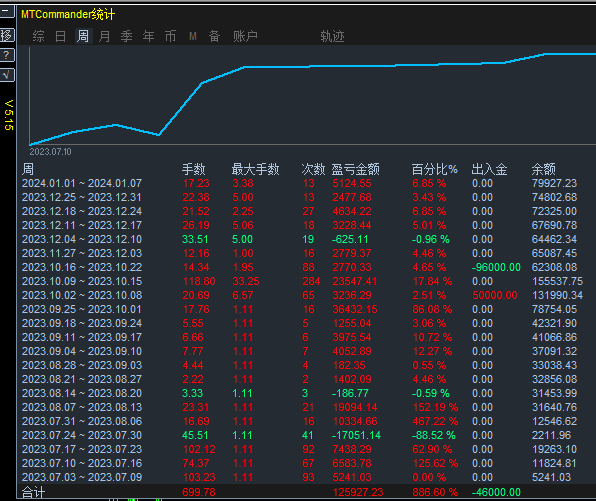The width and height of the screenshot is (596, 501).
Task: Click the 周 column header
Action: 28,169
